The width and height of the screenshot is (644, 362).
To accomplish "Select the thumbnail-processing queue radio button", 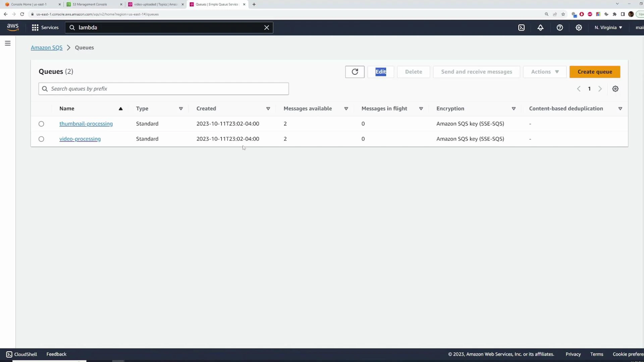I will coord(41,124).
